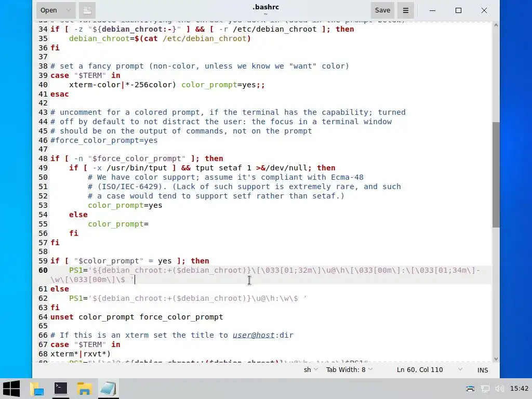Click the PS1 assignment on line 62
Image resolution: width=532 pixels, height=399 pixels.
188,299
